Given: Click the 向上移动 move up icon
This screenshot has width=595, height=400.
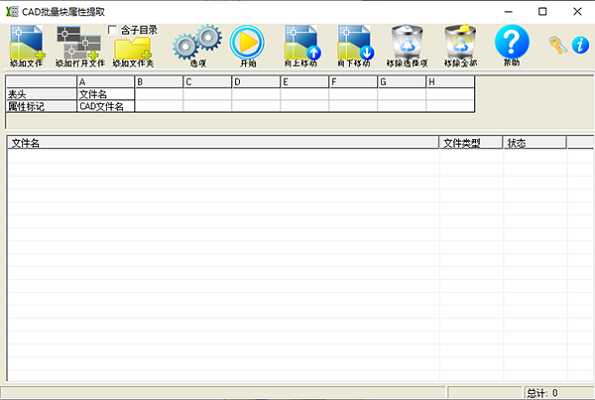Looking at the screenshot, I should (302, 46).
